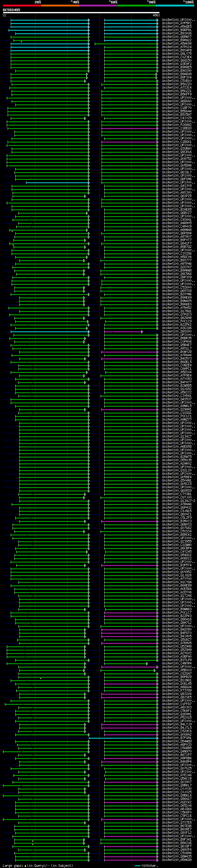The height and width of the screenshot is (868, 197).
Task: Click label UniRef100_O65104
Action: 177,806
